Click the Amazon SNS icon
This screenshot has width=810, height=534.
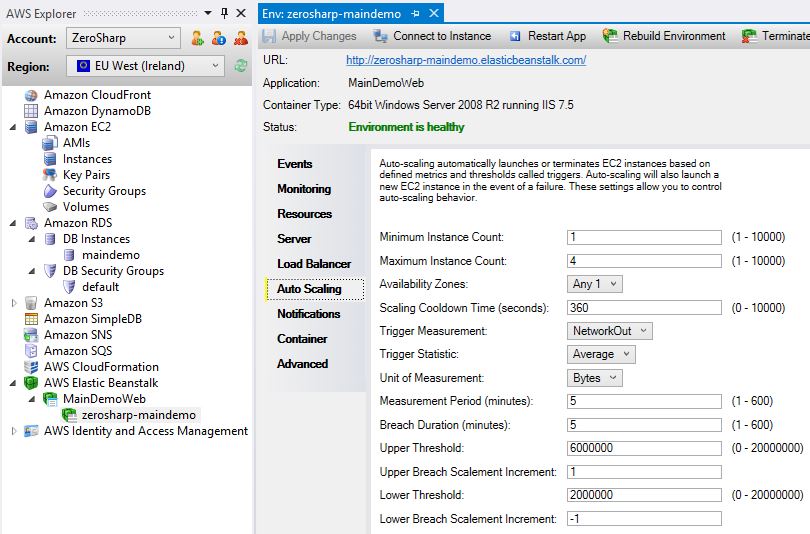(31, 335)
